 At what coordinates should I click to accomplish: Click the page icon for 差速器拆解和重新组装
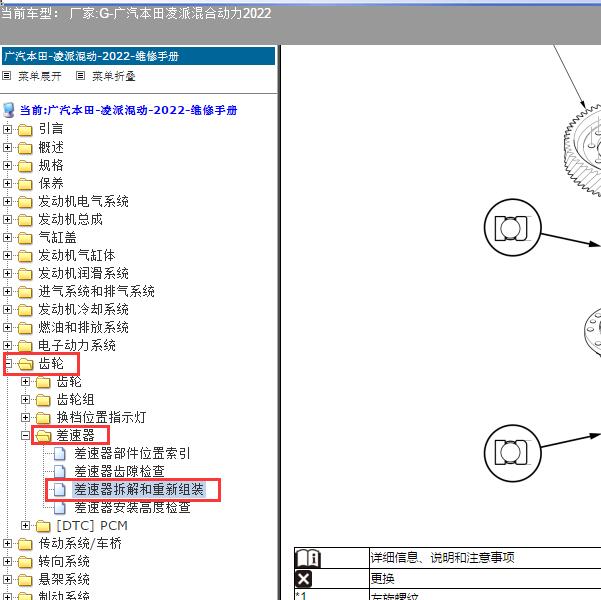pos(59,490)
